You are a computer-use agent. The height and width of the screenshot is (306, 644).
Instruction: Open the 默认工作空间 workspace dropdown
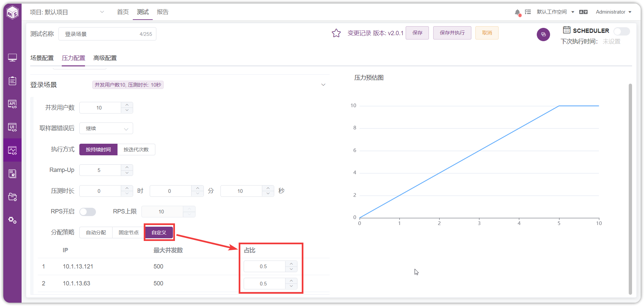point(555,12)
